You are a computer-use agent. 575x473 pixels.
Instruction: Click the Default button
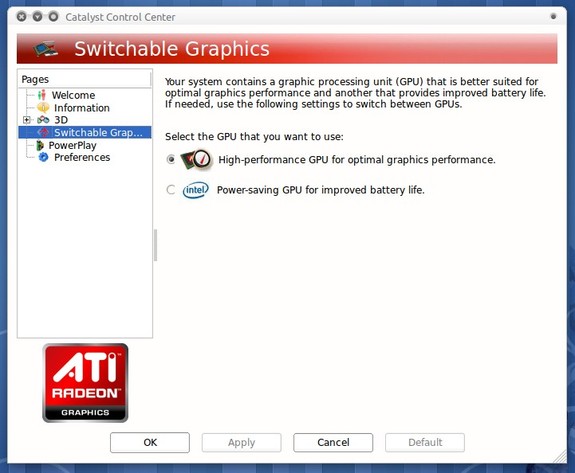point(425,443)
